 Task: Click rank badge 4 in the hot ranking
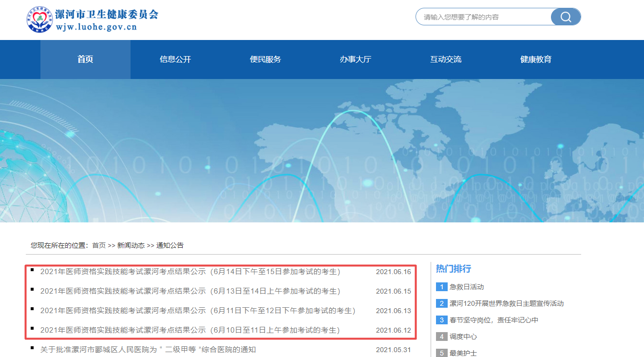tap(441, 337)
